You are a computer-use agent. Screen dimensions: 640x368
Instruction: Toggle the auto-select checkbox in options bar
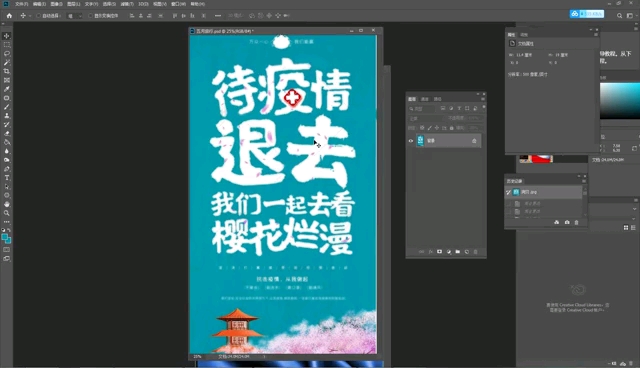click(38, 16)
